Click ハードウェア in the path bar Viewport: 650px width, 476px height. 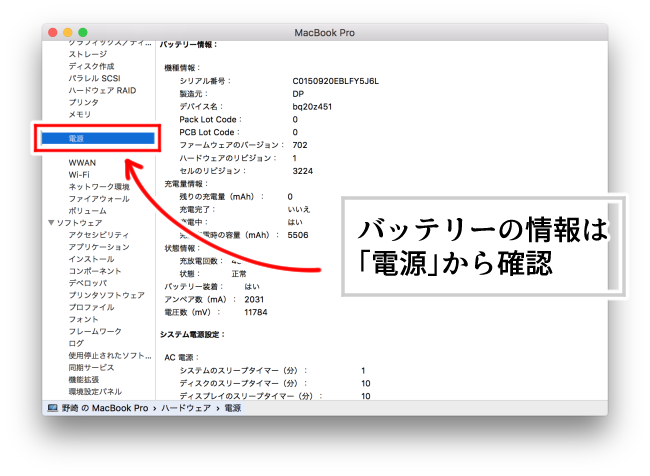pyautogui.click(x=186, y=408)
